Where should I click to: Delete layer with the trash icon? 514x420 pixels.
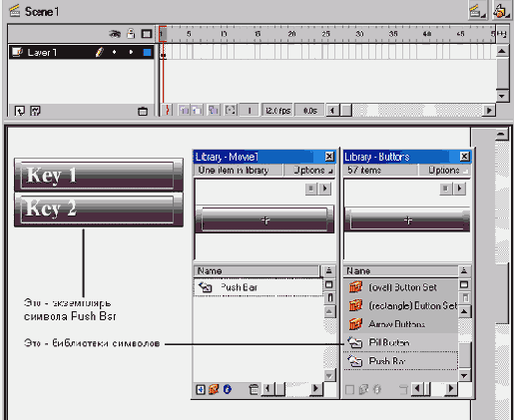(143, 111)
